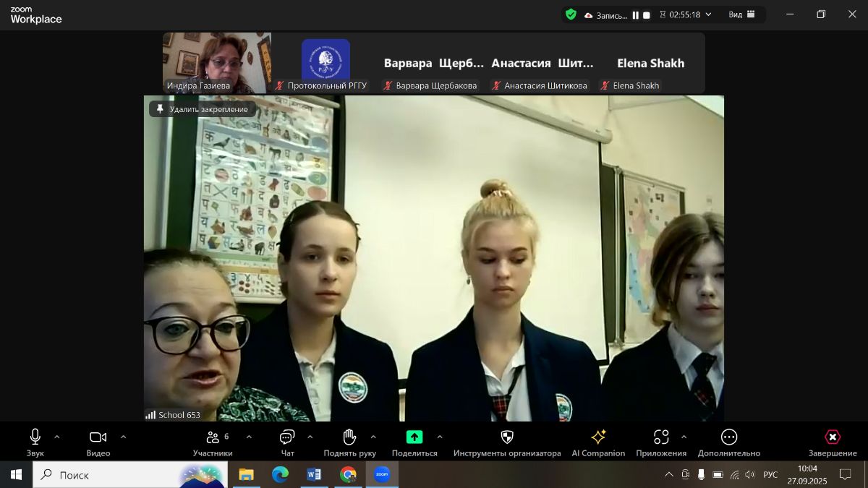Stop the recording with square icon
This screenshot has width=868, height=488.
pos(647,15)
